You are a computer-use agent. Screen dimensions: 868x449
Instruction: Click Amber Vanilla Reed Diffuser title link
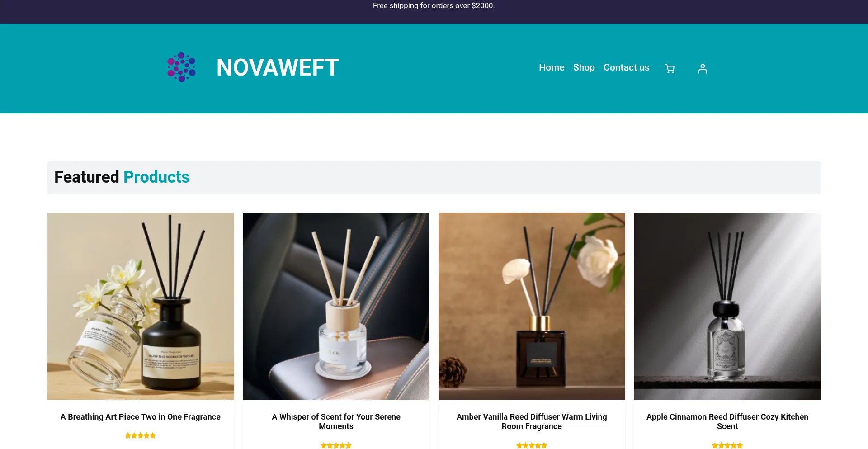tap(532, 421)
